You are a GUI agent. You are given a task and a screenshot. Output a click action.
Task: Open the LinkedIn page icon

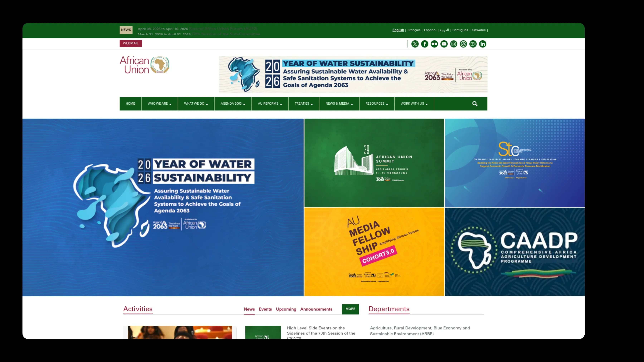(483, 44)
